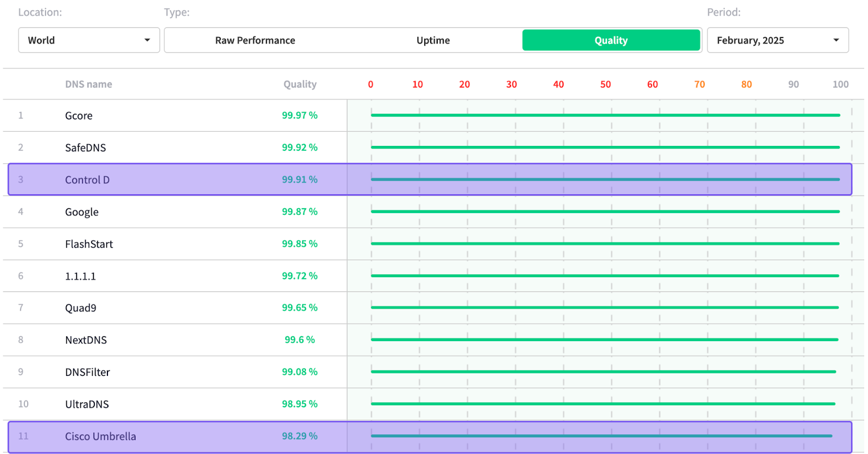Click the axis label 100
Image resolution: width=868 pixels, height=454 pixels.
840,84
